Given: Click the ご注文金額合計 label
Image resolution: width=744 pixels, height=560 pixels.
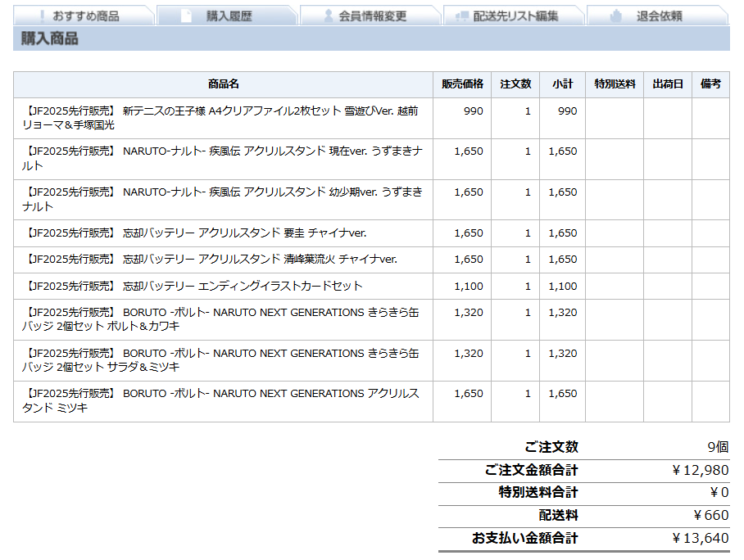Looking at the screenshot, I should pyautogui.click(x=532, y=470).
